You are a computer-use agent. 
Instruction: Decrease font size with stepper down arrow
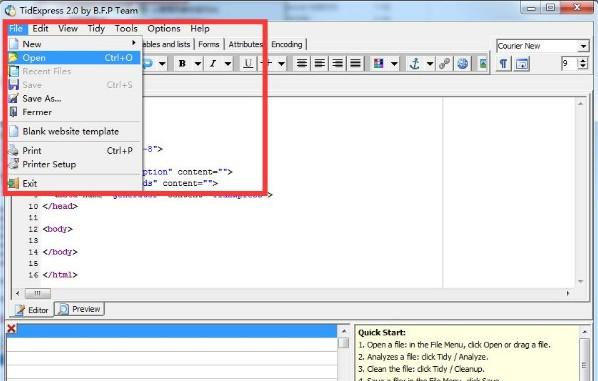click(583, 66)
